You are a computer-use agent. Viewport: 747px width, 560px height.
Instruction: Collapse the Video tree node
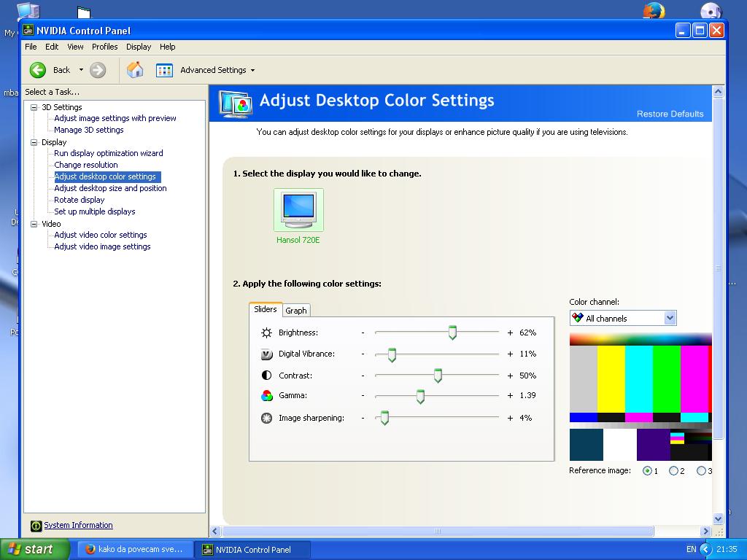[x=34, y=224]
